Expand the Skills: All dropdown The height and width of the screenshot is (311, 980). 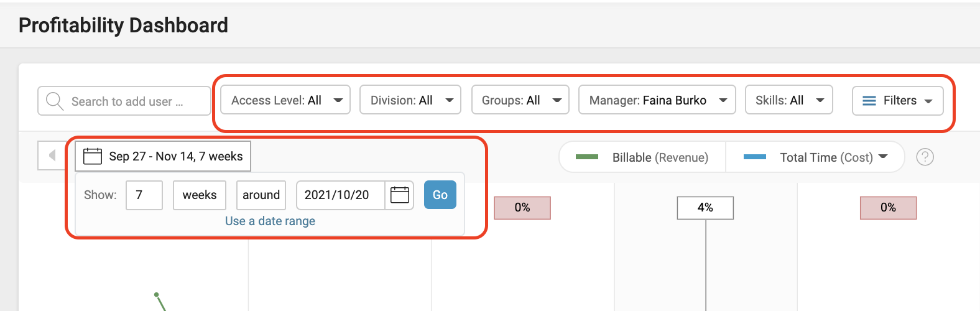(789, 100)
